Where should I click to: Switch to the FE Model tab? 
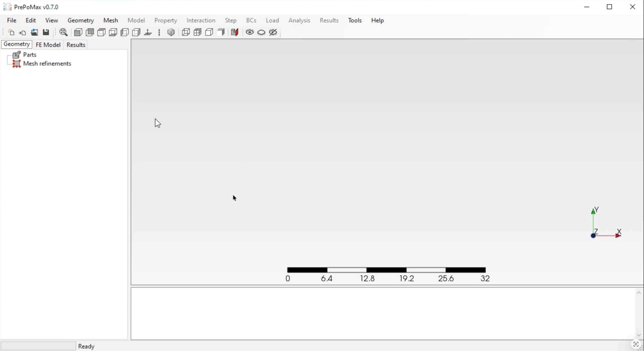coord(48,45)
